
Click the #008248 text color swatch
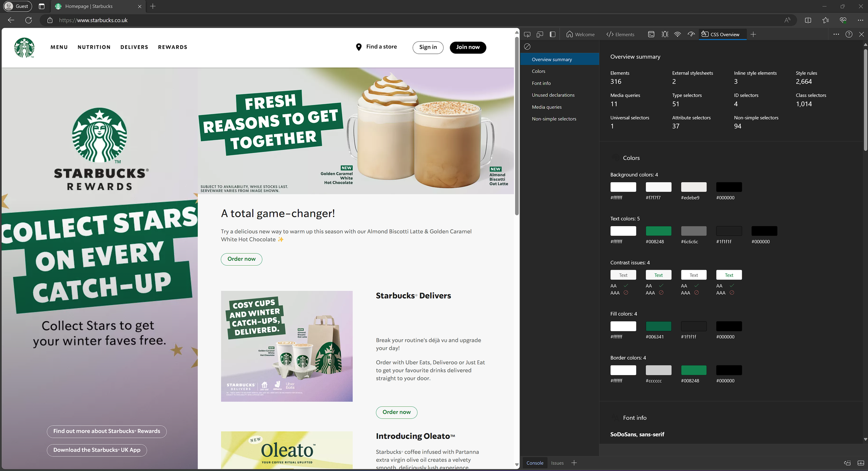click(658, 231)
